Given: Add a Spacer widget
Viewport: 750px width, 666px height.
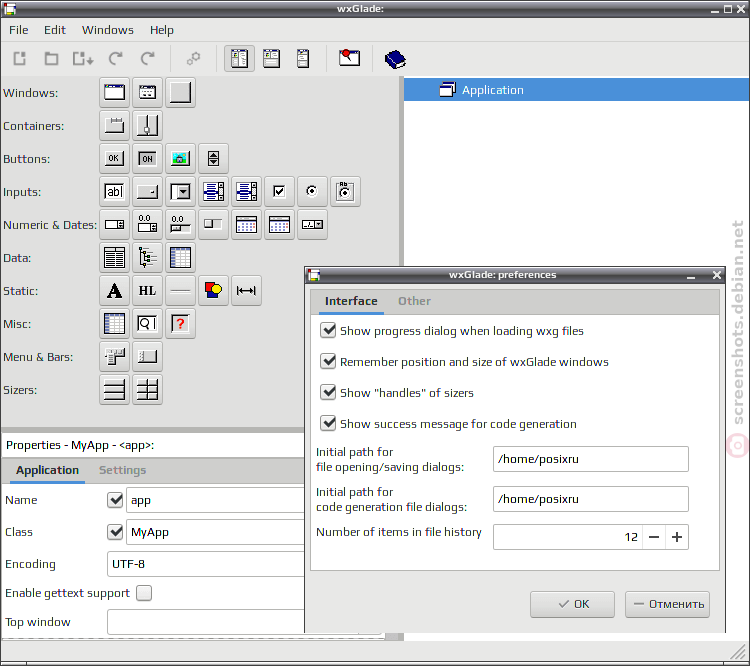Looking at the screenshot, I should (x=246, y=290).
